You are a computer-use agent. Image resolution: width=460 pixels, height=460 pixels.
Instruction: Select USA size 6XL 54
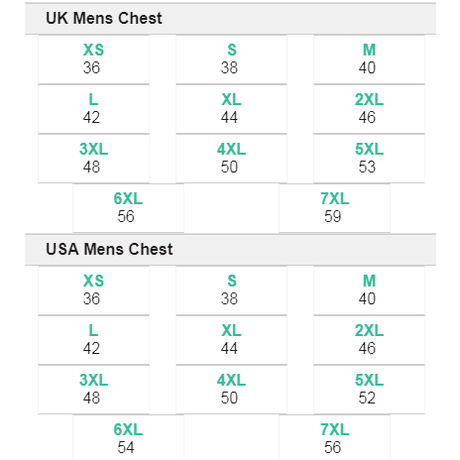coord(128,438)
